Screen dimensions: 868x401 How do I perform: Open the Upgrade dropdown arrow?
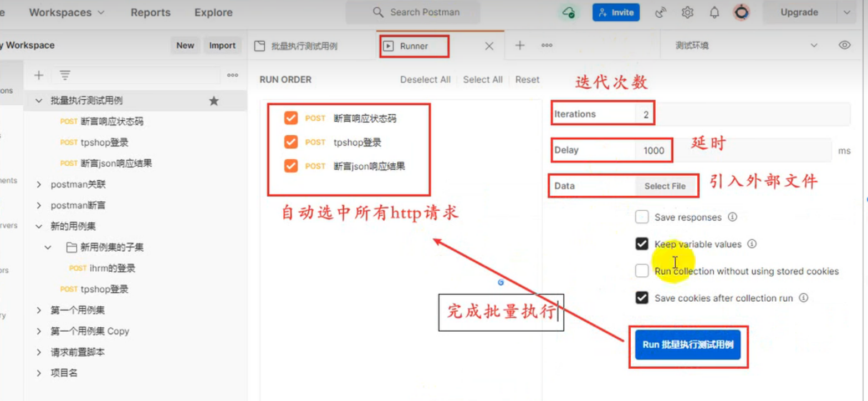tap(846, 12)
